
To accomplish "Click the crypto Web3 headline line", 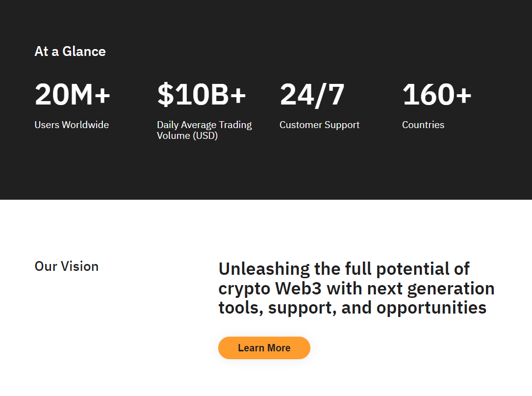I will click(356, 289).
